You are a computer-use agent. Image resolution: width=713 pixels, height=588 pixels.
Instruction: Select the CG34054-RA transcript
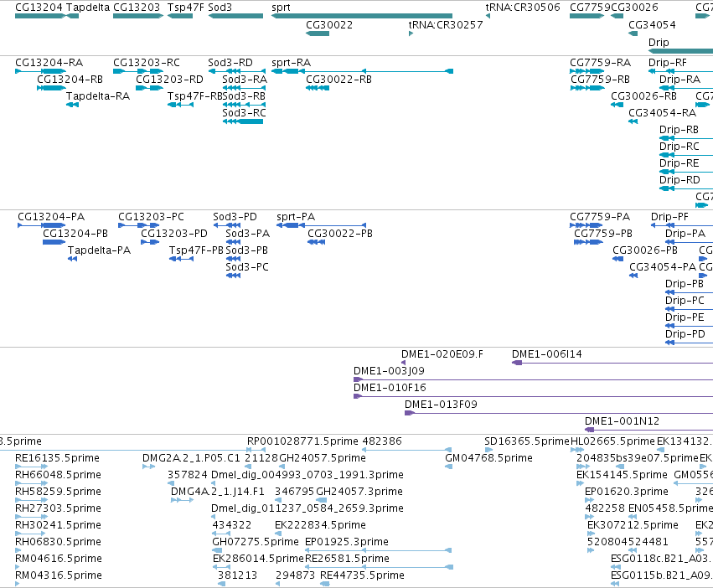(x=633, y=121)
